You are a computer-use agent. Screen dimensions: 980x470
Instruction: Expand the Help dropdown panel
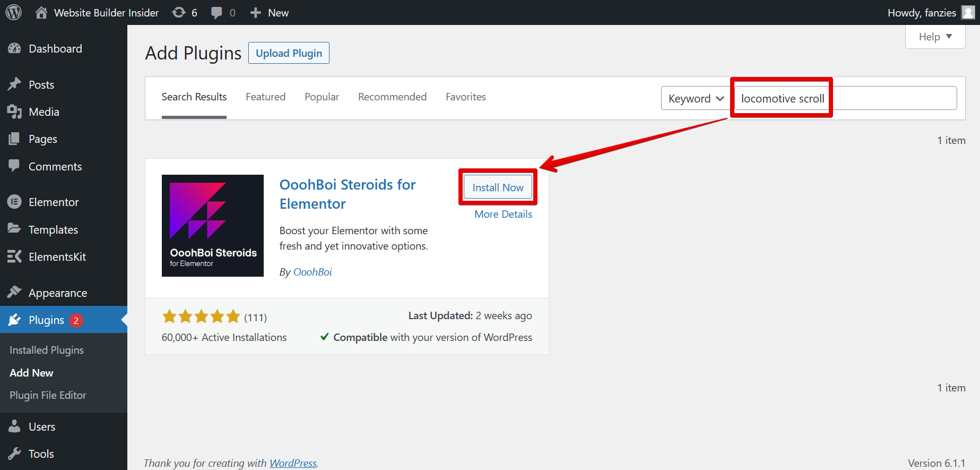tap(935, 37)
